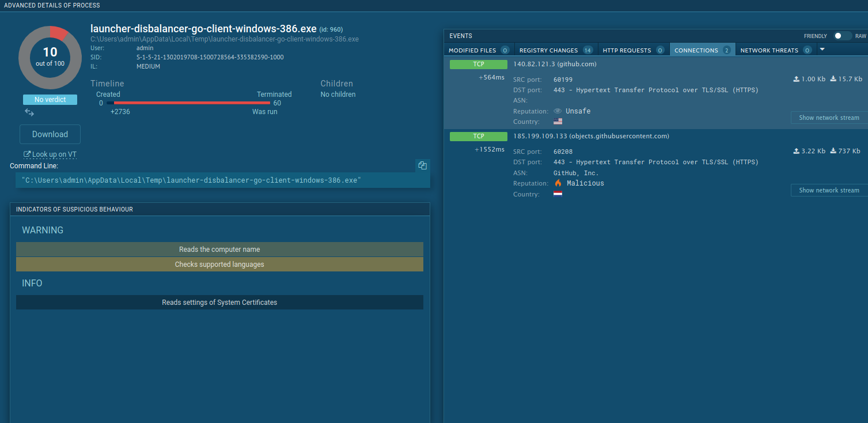The image size is (868, 423).
Task: Click the US flag for the github.com connection
Action: point(558,122)
